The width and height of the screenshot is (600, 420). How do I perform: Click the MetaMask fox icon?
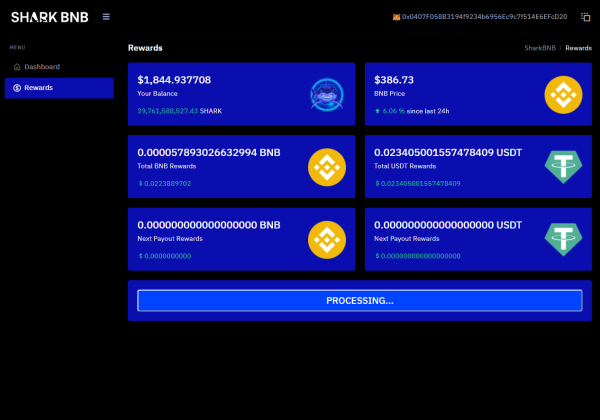(x=396, y=17)
